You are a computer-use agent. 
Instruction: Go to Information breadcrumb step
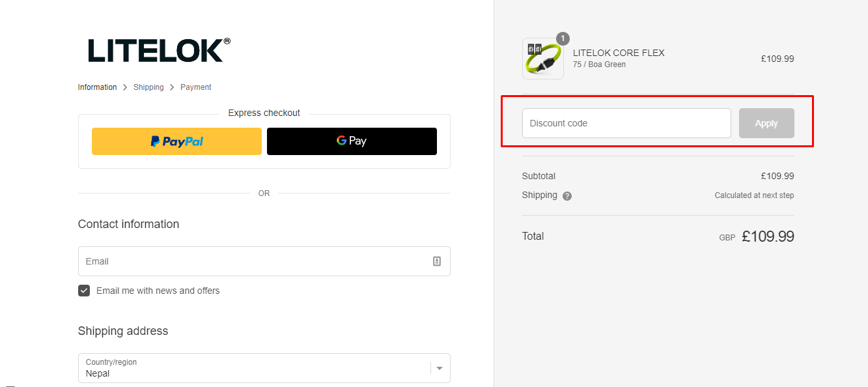tap(98, 87)
